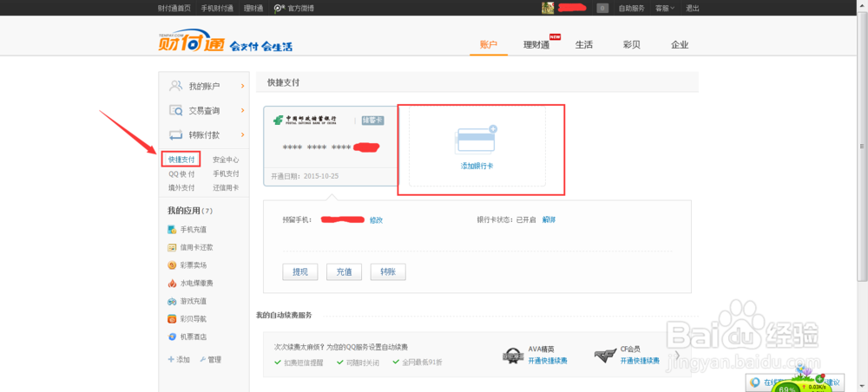Click the 储蓄卡 tag on the card
Image resolution: width=868 pixels, height=392 pixels.
(372, 120)
